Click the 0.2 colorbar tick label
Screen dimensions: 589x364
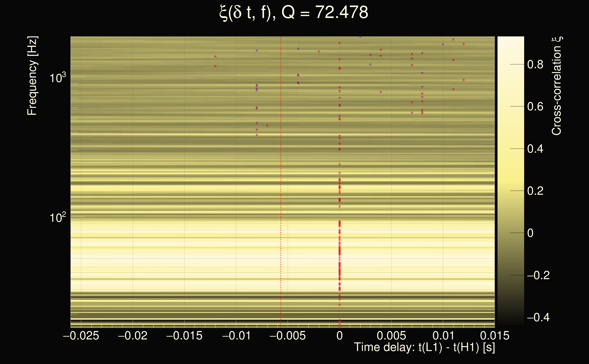535,191
